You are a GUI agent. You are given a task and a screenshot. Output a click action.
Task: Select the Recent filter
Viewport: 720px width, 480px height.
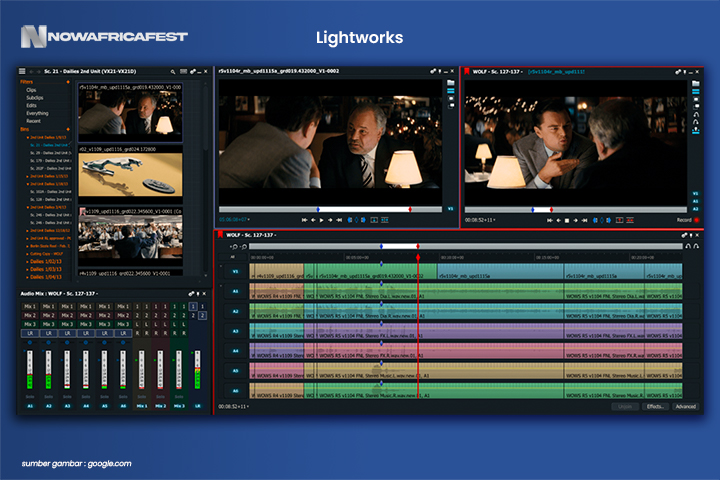34,121
